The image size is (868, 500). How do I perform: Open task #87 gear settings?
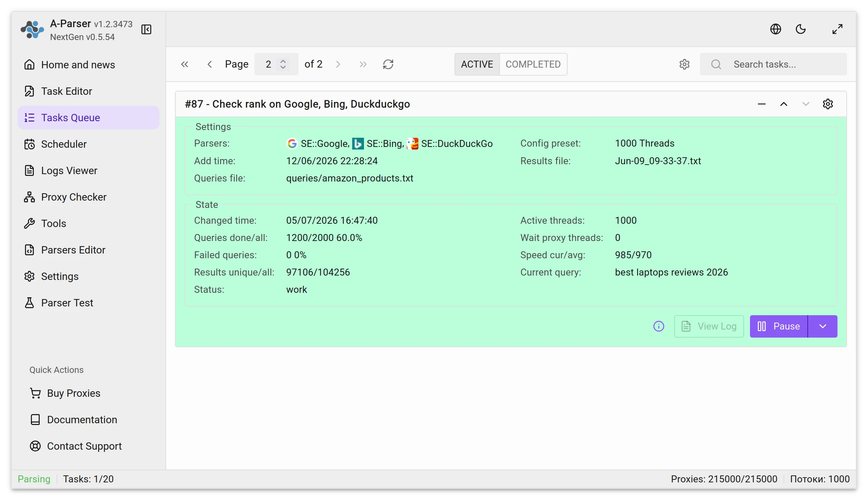pyautogui.click(x=828, y=104)
